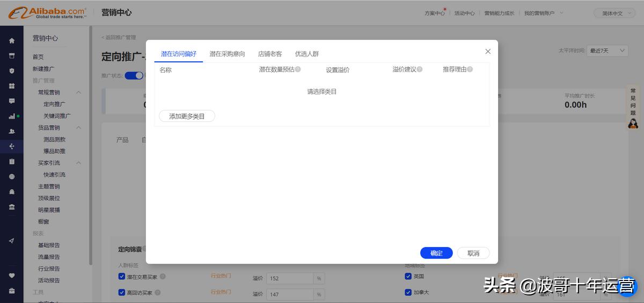
Task: Click the 溢价 input field showing 152
Action: click(x=290, y=279)
